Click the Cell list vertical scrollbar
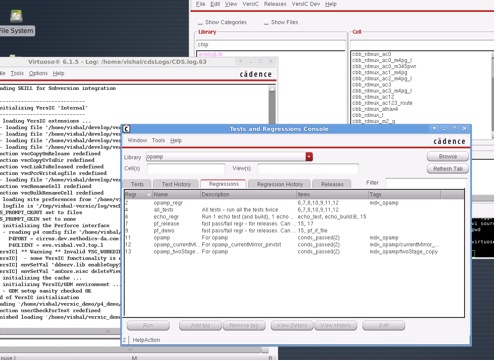The image size is (496, 361). point(492,95)
